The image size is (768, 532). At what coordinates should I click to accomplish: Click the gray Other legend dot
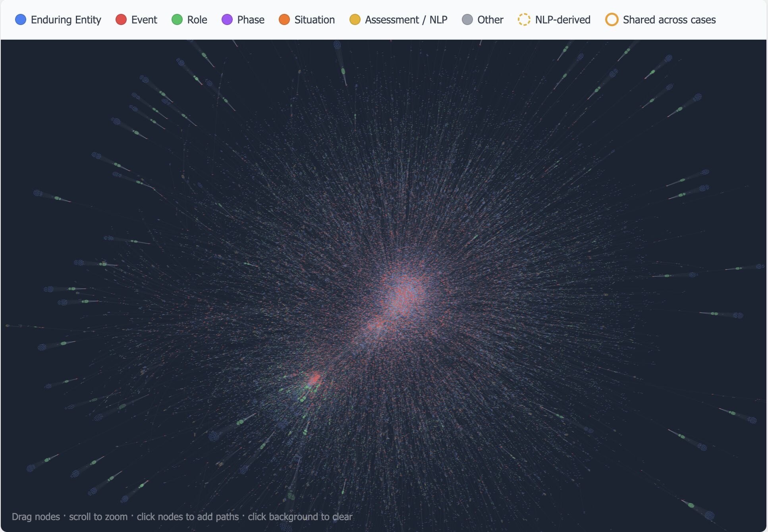(467, 19)
